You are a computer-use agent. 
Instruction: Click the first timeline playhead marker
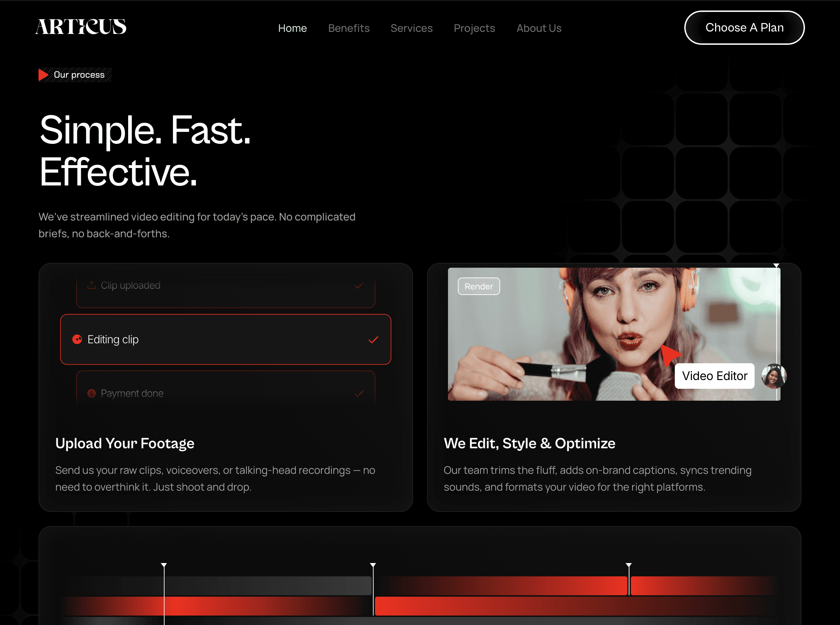point(164,565)
